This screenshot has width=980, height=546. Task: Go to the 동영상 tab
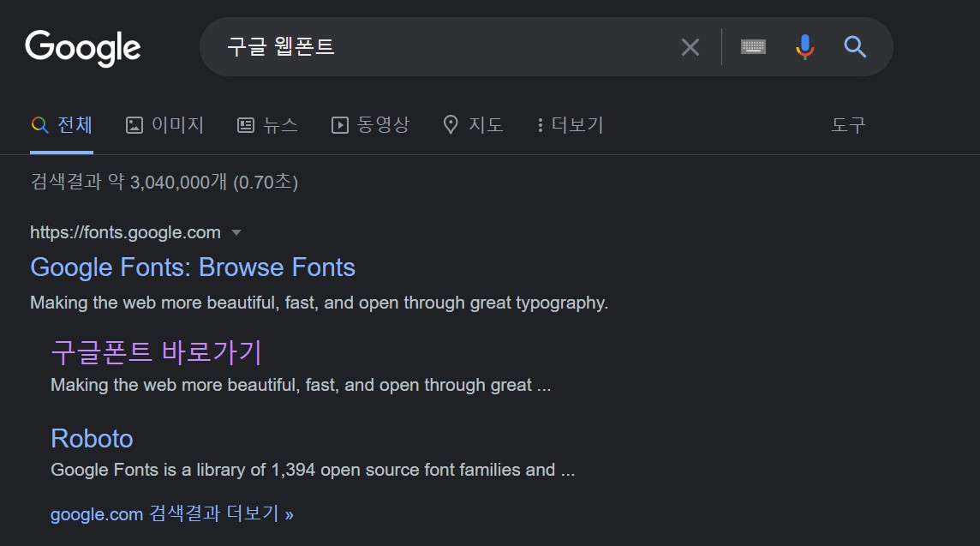point(370,125)
